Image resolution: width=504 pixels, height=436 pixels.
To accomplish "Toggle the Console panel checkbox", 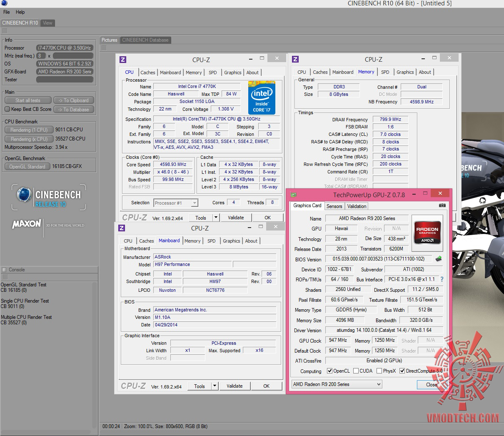I will (4, 270).
